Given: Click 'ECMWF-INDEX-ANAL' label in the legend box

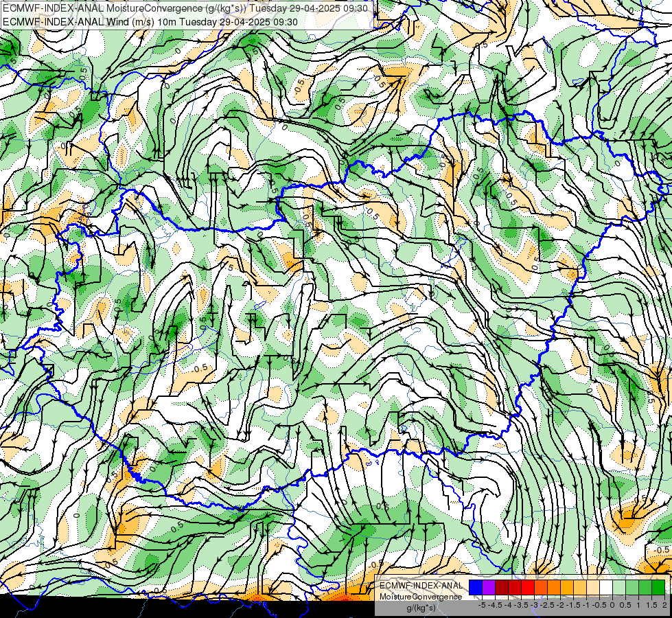Looking at the screenshot, I should tap(421, 586).
